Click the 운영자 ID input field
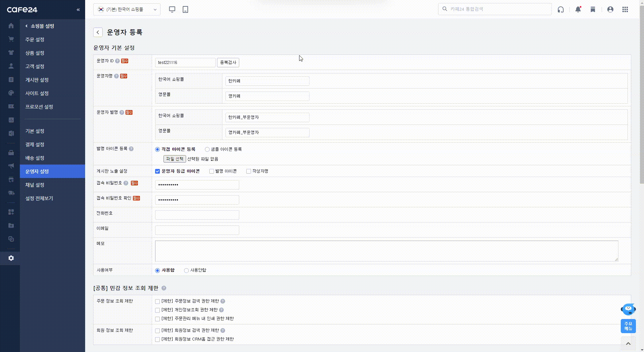Viewport: 644px width, 352px height. tap(185, 63)
